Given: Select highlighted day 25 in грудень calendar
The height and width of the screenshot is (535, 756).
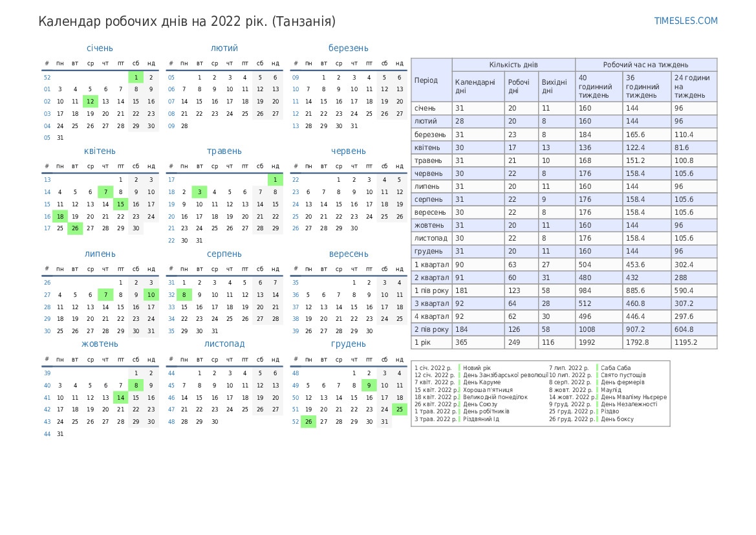Looking at the screenshot, I should [x=400, y=409].
